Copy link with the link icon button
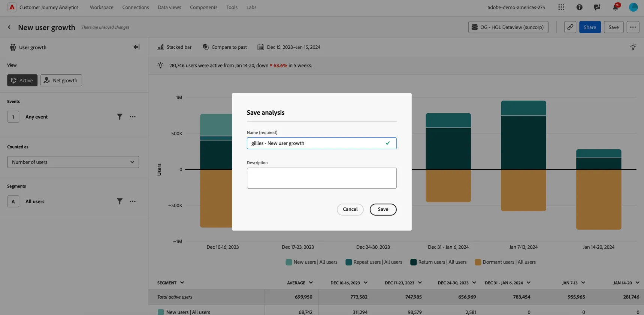The width and height of the screenshot is (644, 315). point(570,27)
